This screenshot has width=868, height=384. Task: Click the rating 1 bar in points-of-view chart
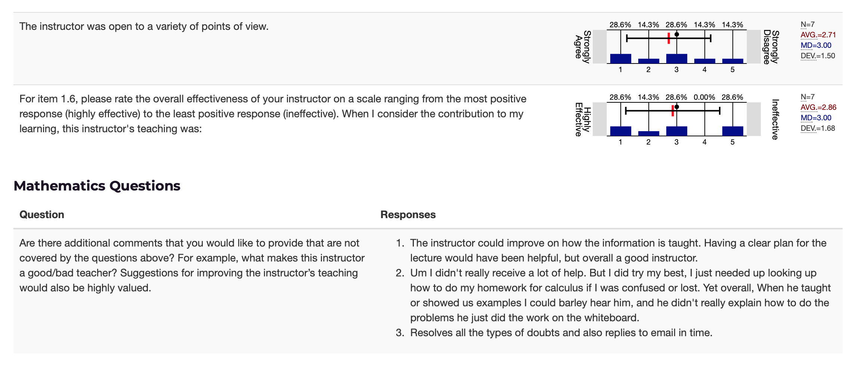coord(620,59)
